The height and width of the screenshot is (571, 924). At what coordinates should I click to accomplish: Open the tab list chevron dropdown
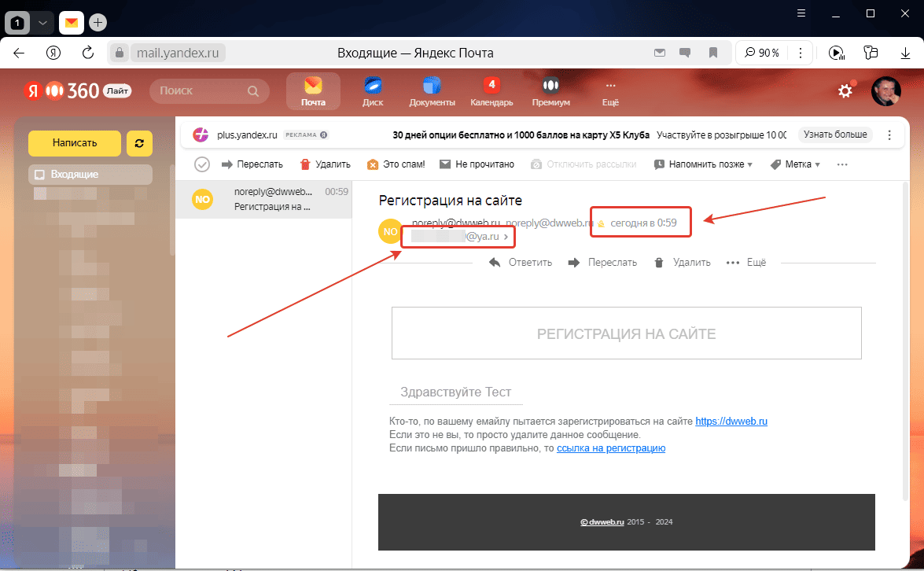pos(42,23)
